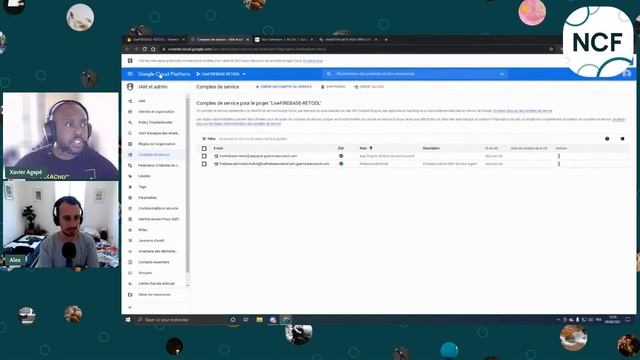Image resolution: width=640 pixels, height=360 pixels.
Task: Expand the search bar dropdown arrow
Action: tap(502, 74)
